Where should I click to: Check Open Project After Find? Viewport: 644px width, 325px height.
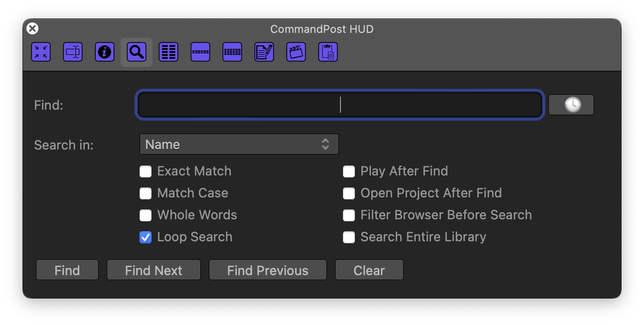pos(349,193)
